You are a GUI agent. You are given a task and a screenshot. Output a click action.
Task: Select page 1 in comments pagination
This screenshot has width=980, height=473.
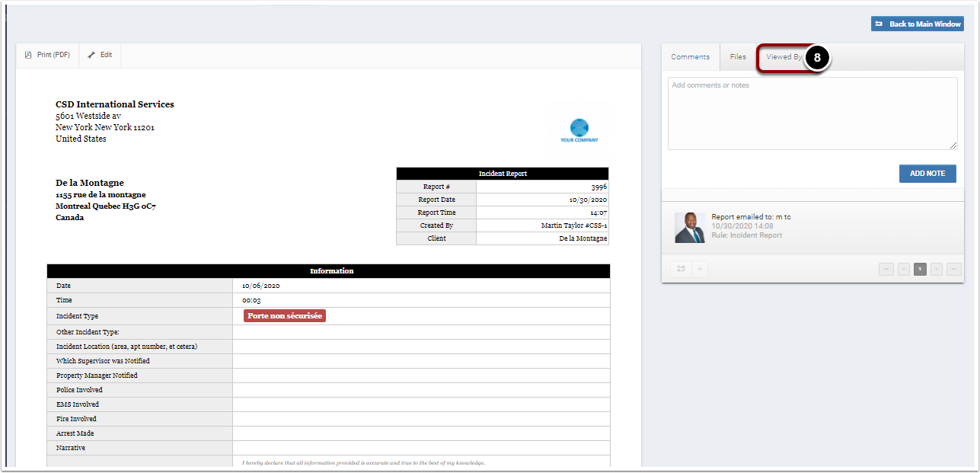click(920, 269)
